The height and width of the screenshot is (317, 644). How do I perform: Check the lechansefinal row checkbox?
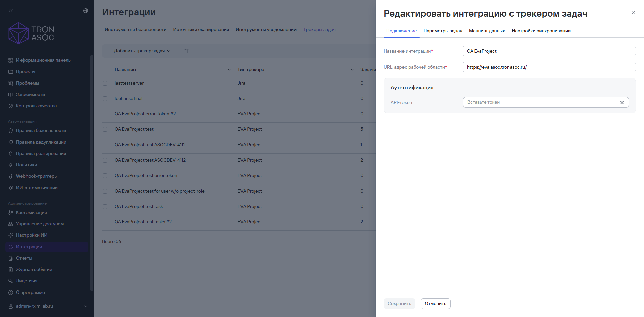coord(105,99)
